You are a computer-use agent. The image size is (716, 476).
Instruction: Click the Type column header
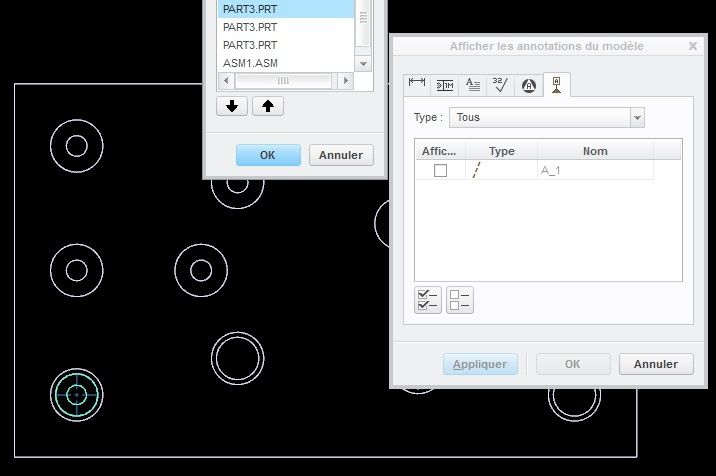point(501,151)
